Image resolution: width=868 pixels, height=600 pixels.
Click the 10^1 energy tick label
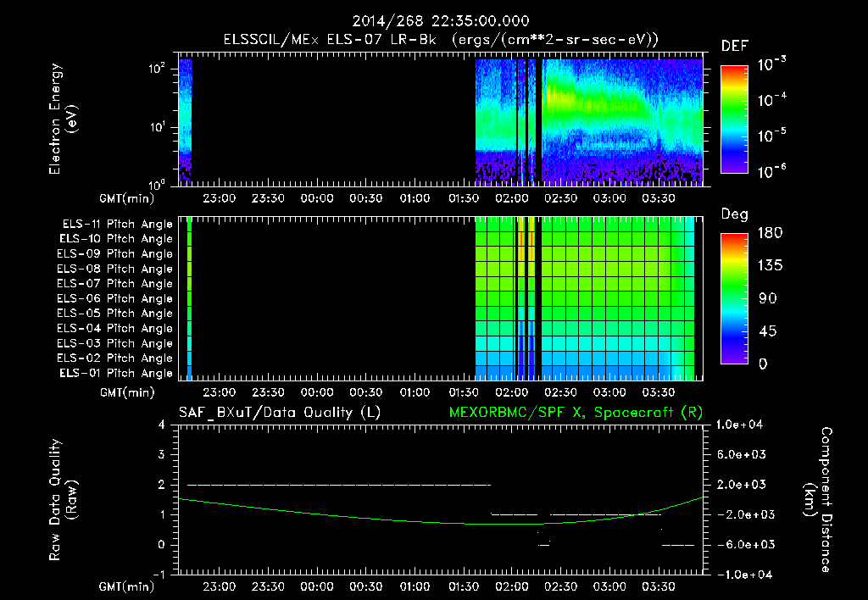[157, 127]
